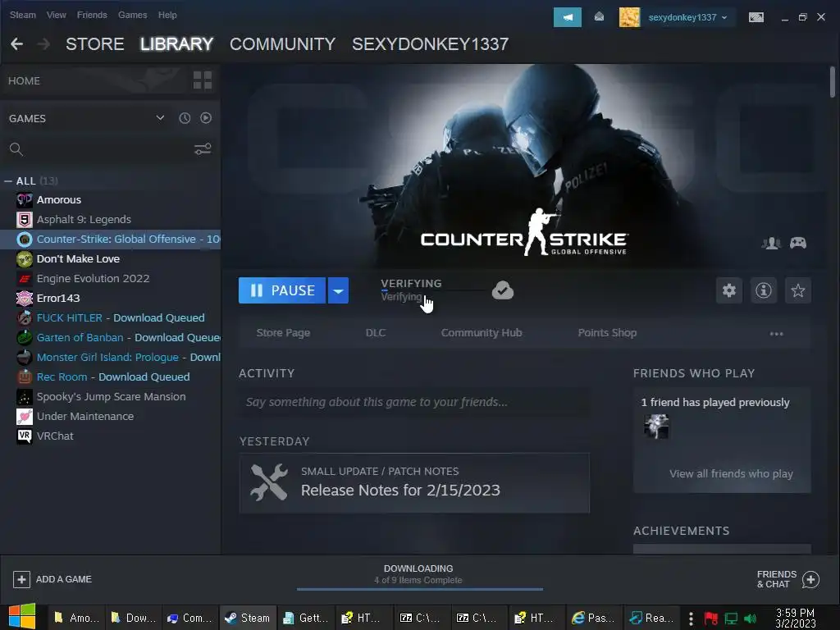Image resolution: width=840 pixels, height=630 pixels.
Task: Open the DLC link
Action: 375,333
